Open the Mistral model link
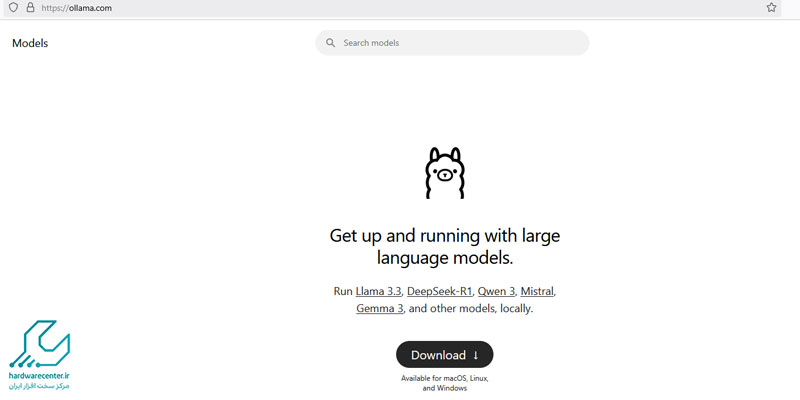The height and width of the screenshot is (400, 800). pos(537,292)
